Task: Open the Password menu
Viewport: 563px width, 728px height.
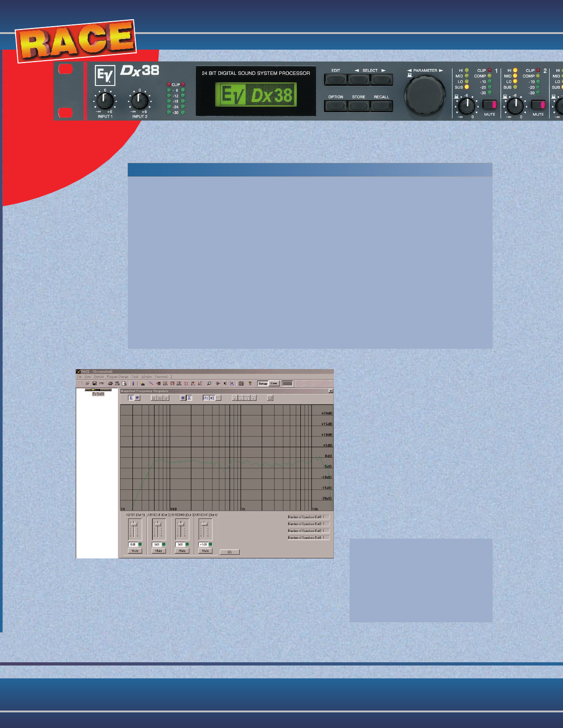Action: pos(161,376)
